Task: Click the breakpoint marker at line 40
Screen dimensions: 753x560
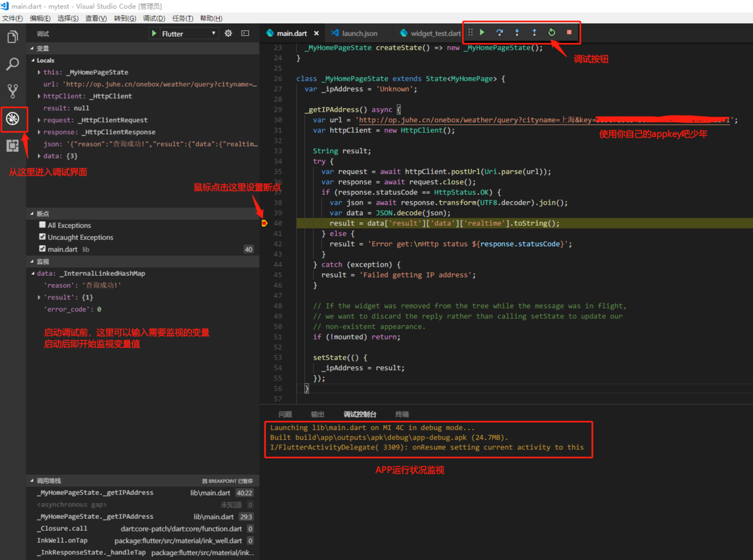Action: (x=264, y=223)
